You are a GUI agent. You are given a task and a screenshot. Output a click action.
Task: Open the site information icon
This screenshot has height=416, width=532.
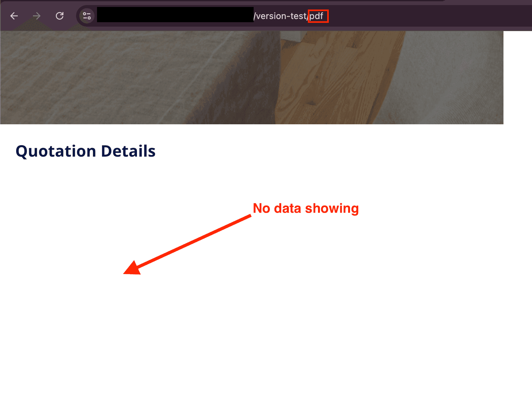[x=87, y=16]
